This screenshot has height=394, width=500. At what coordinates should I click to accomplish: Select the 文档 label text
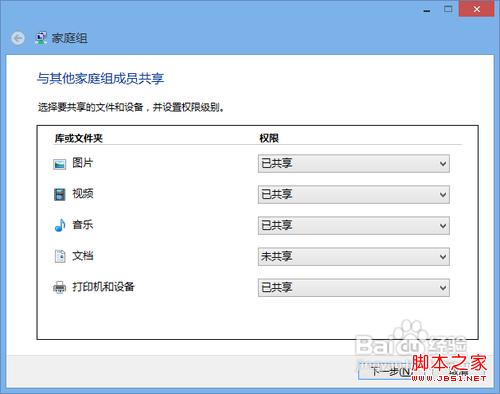coord(83,256)
